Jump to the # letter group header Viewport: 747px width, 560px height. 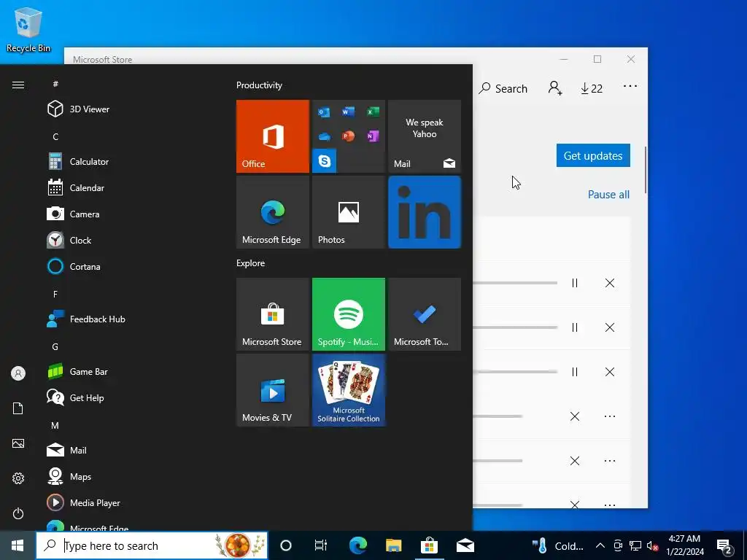[55, 84]
